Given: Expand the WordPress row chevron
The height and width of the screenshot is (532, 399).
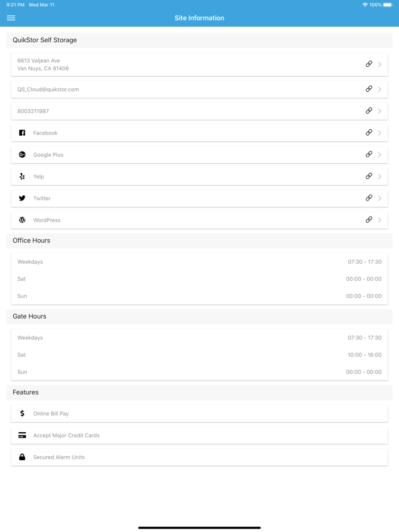Looking at the screenshot, I should point(380,220).
